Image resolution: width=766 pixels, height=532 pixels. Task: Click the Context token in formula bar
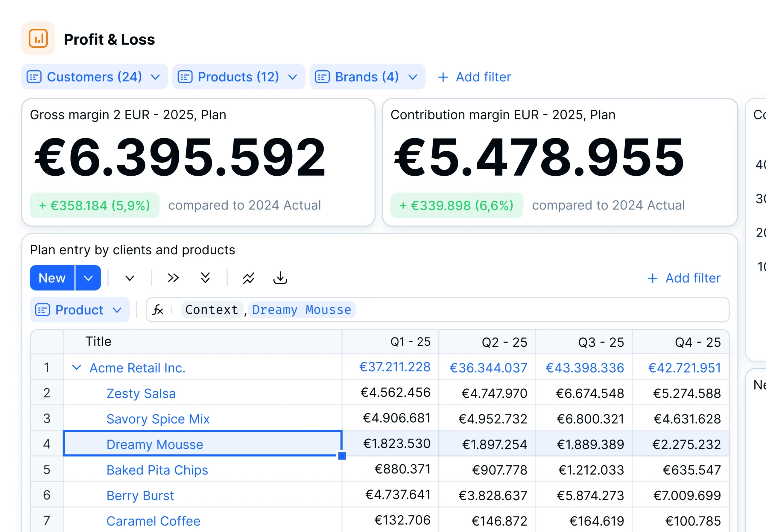click(212, 310)
